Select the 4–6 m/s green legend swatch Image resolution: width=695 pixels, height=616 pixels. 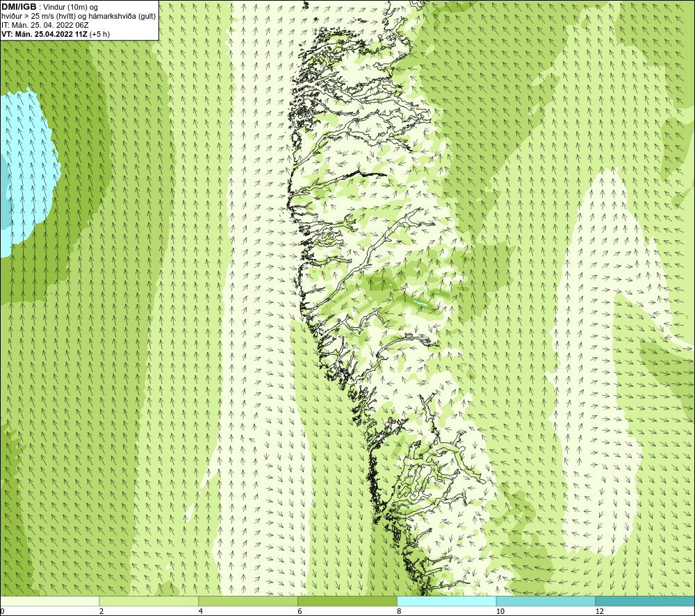click(x=248, y=601)
